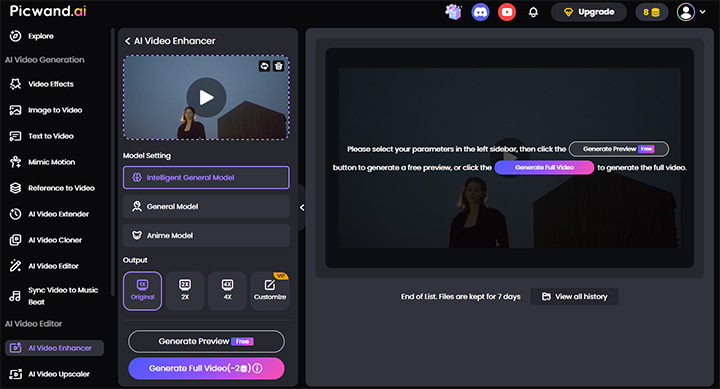
Task: Open the Explore page icon
Action: coord(16,36)
